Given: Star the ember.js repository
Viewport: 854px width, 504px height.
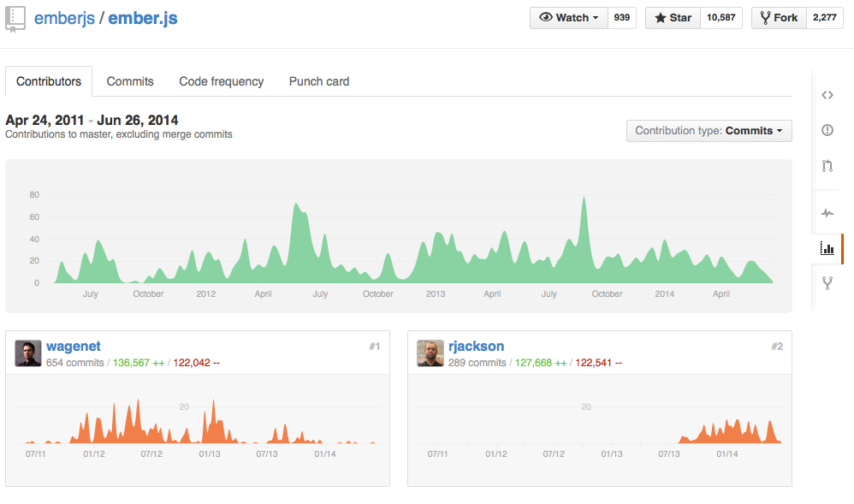Looking at the screenshot, I should click(x=673, y=18).
